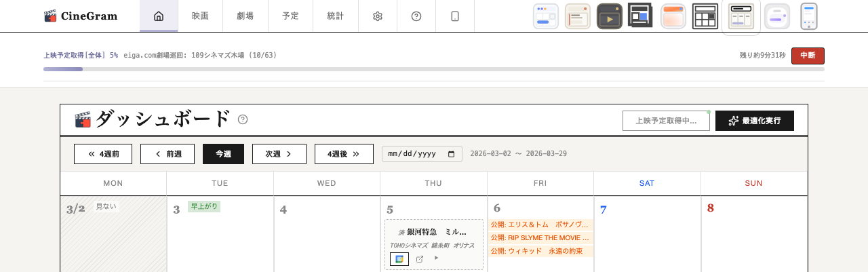
Task: Click the dashboard clapperboard icon
Action: click(x=83, y=120)
